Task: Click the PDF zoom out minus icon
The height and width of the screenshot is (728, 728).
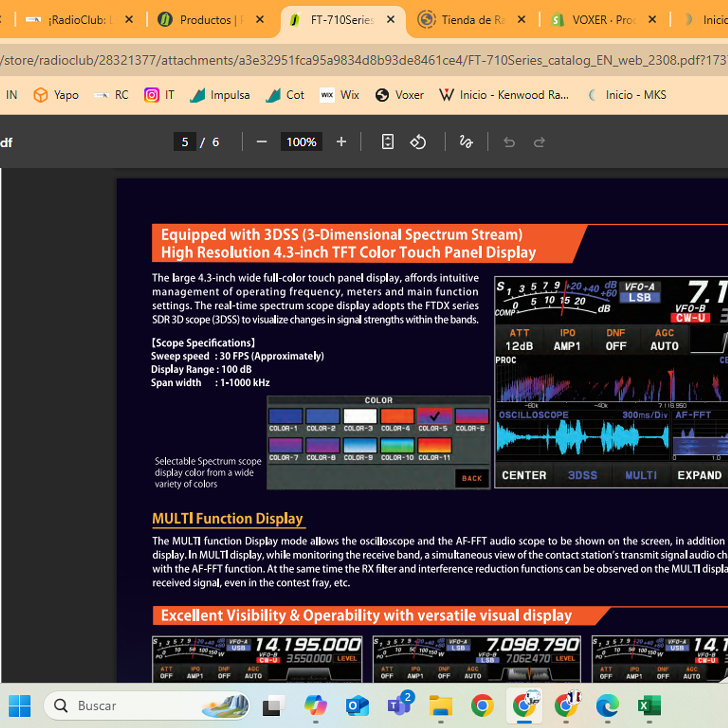Action: click(261, 142)
